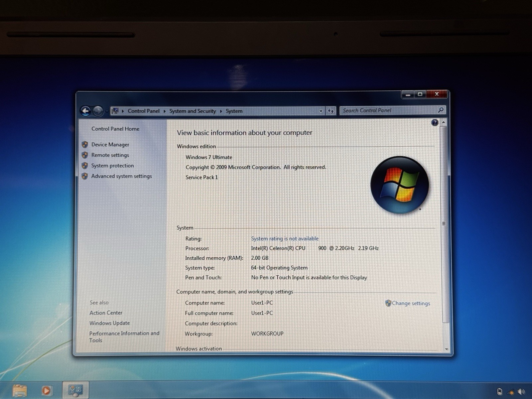Open Advanced system settings
This screenshot has width=532, height=399.
[121, 176]
